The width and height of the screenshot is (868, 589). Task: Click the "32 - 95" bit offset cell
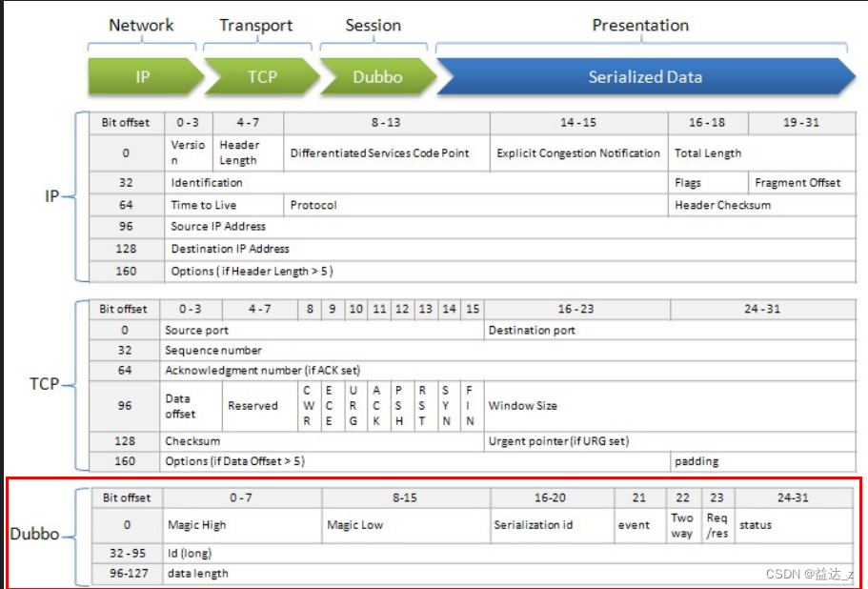(128, 554)
